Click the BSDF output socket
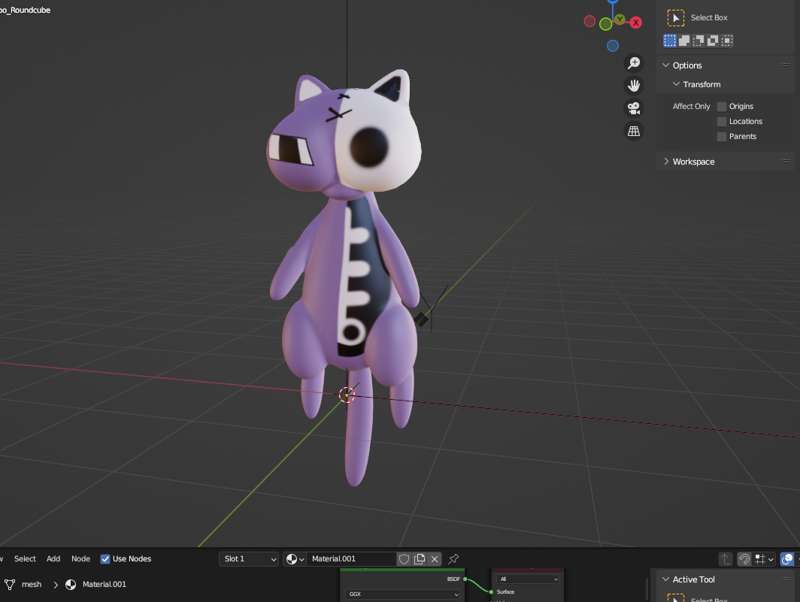 tap(465, 579)
